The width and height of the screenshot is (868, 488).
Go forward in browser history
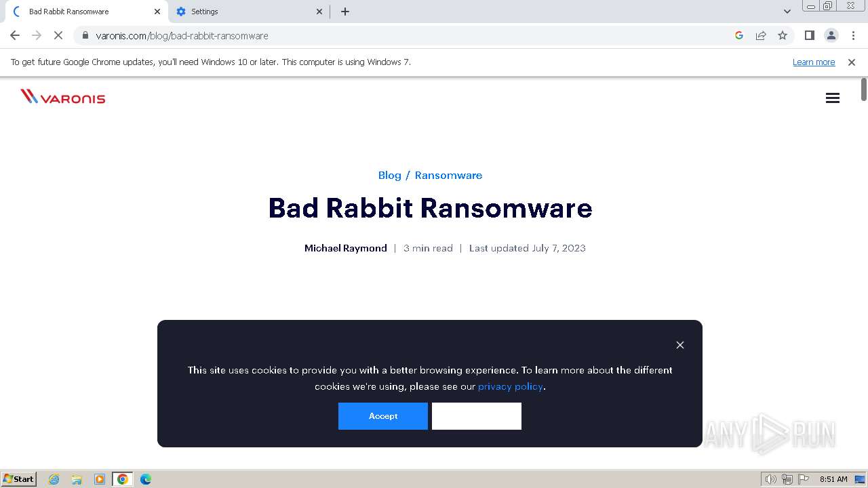(37, 35)
